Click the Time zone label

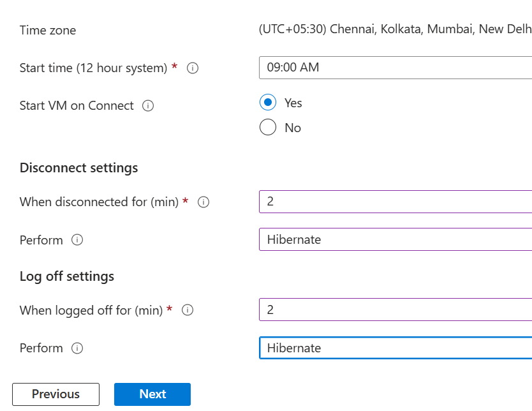click(48, 30)
